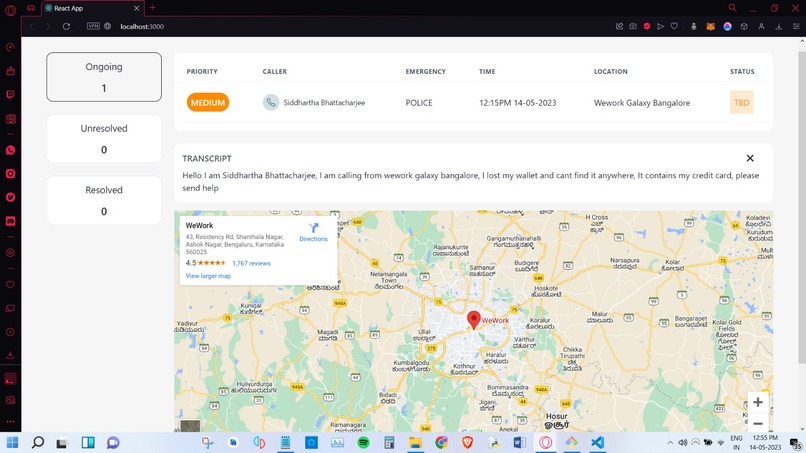The width and height of the screenshot is (806, 453).
Task: Click the PRIORITY column header
Action: tap(202, 71)
